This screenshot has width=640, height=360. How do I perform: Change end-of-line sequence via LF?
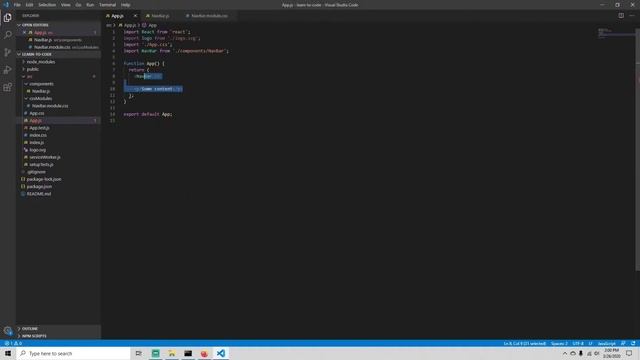tap(590, 343)
